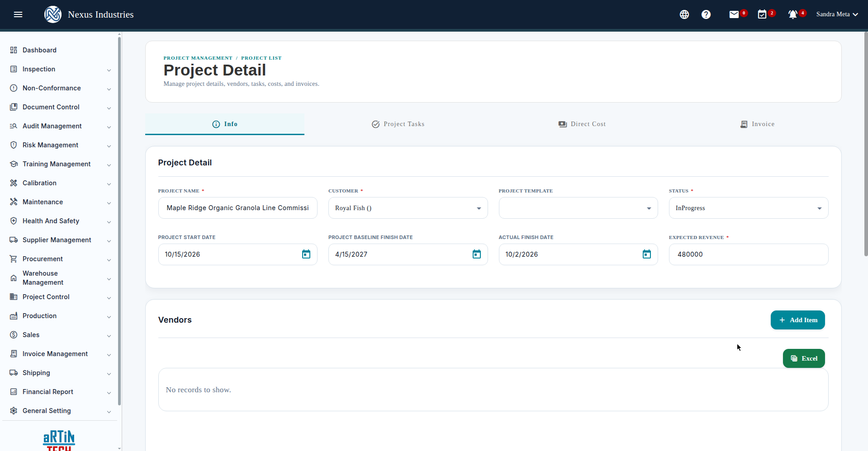The height and width of the screenshot is (451, 868).
Task: Expand the Audit Management chevron
Action: tap(109, 127)
